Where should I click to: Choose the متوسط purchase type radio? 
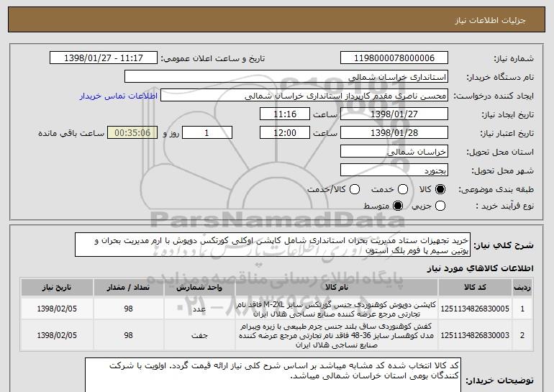[x=398, y=206]
